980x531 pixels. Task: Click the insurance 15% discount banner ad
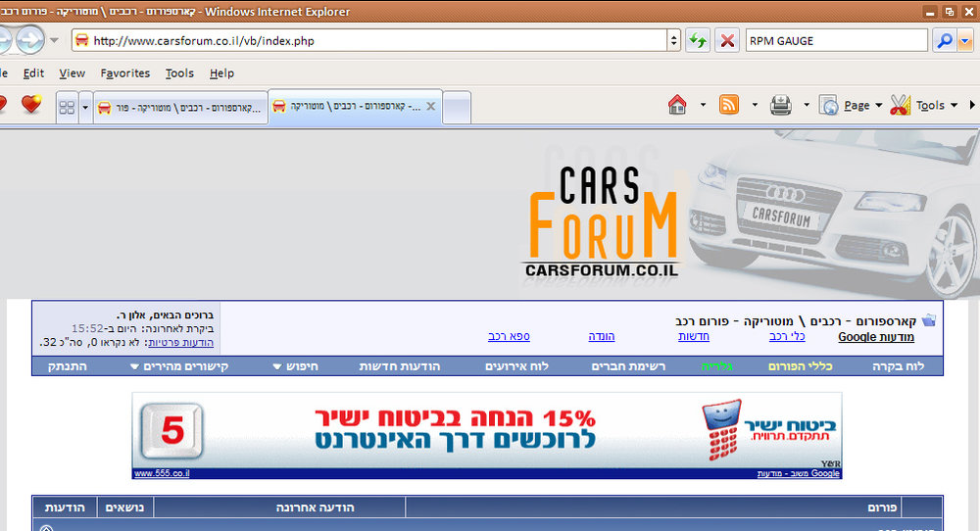click(x=487, y=430)
